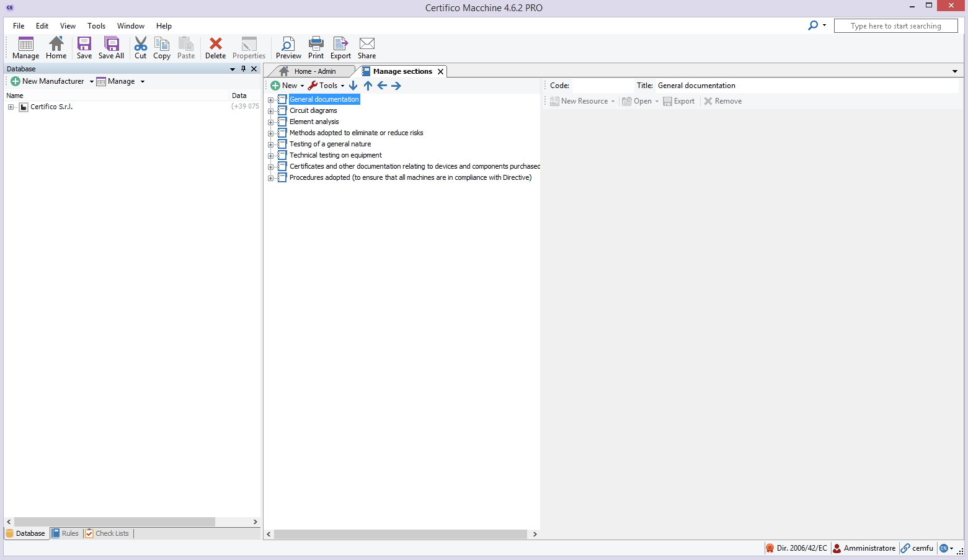Switch to the Check Lists panel tab

pos(108,533)
